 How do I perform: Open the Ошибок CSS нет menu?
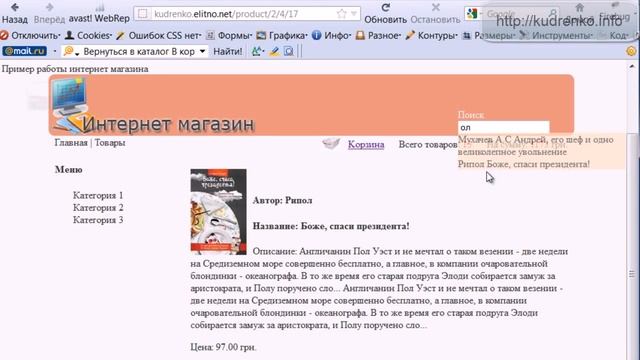point(159,36)
